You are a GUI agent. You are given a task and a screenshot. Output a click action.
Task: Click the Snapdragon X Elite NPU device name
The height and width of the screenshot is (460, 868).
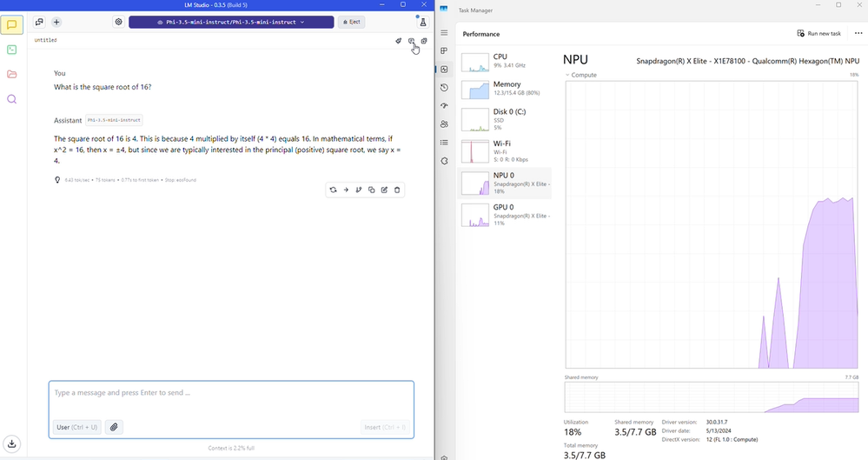[x=748, y=61]
